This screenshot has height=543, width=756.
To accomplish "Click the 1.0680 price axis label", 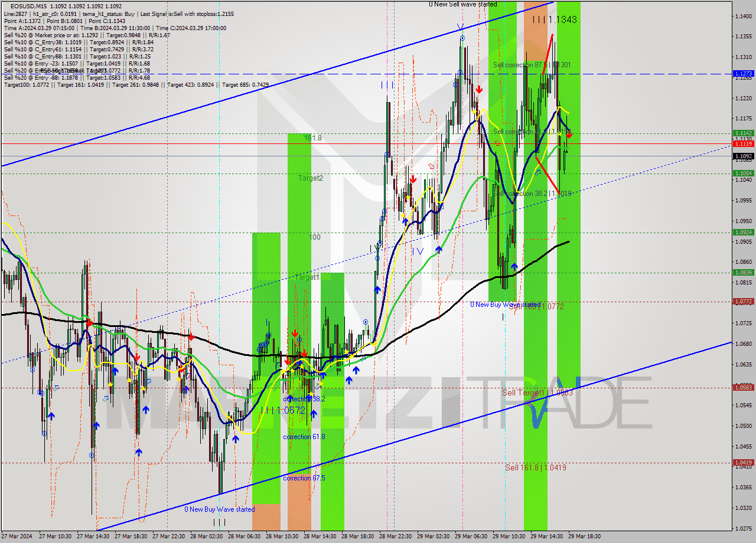I will click(x=743, y=344).
